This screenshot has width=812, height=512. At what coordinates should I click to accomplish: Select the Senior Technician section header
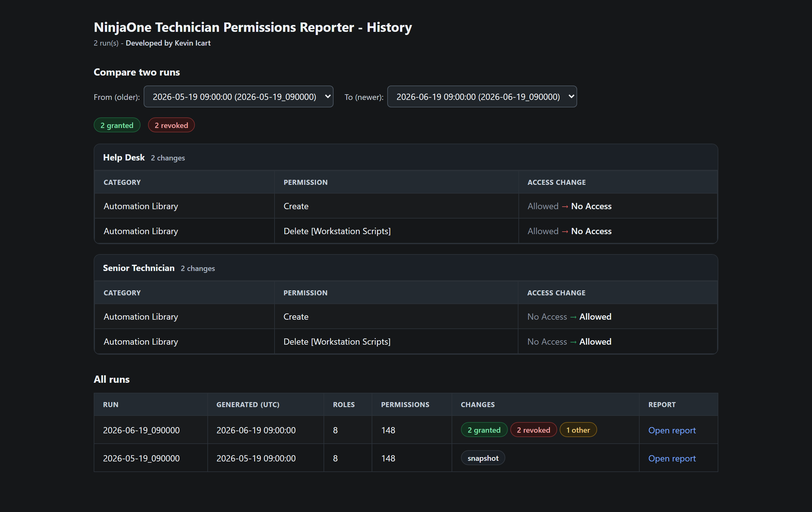click(x=406, y=268)
